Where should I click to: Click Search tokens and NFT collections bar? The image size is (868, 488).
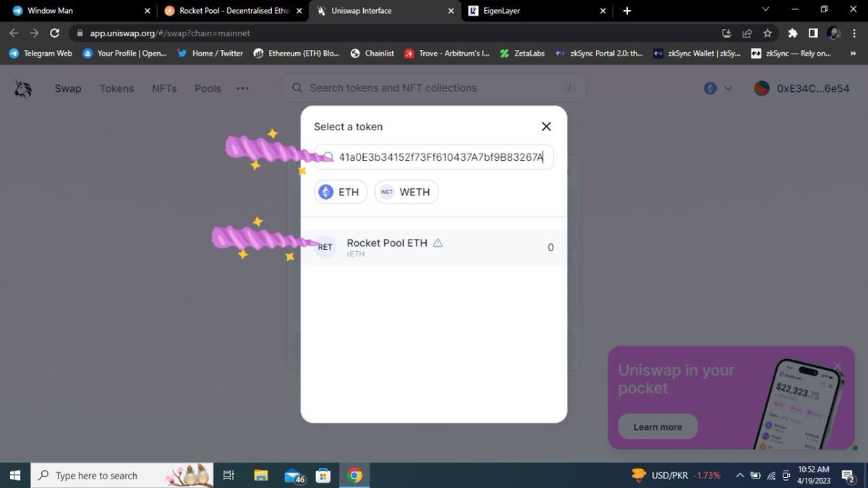pyautogui.click(x=434, y=88)
